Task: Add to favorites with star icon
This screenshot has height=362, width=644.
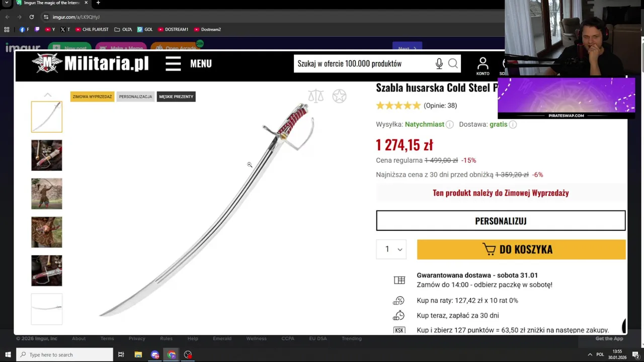Action: [x=340, y=96]
